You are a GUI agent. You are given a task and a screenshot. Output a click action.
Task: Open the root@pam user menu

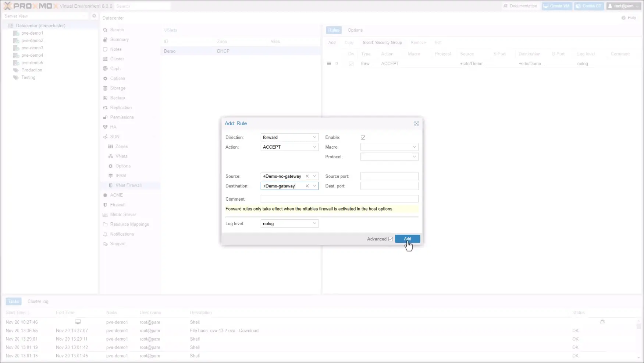point(624,6)
